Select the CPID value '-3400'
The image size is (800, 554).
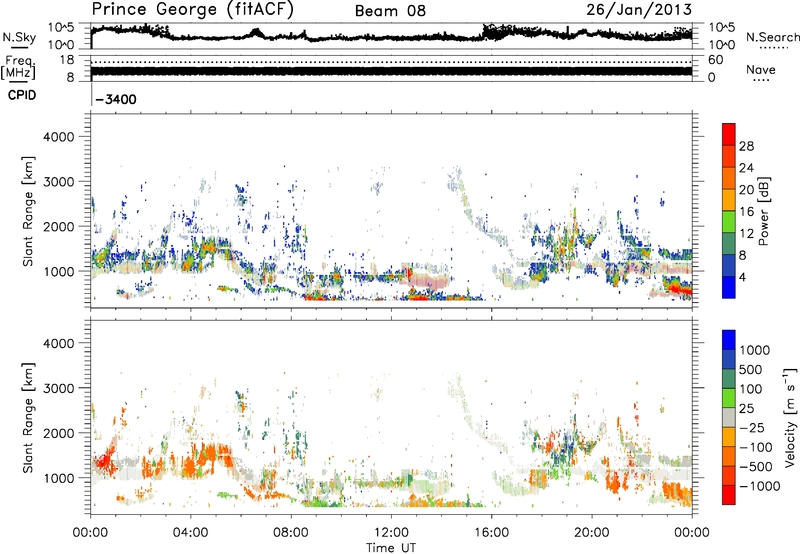[x=116, y=99]
